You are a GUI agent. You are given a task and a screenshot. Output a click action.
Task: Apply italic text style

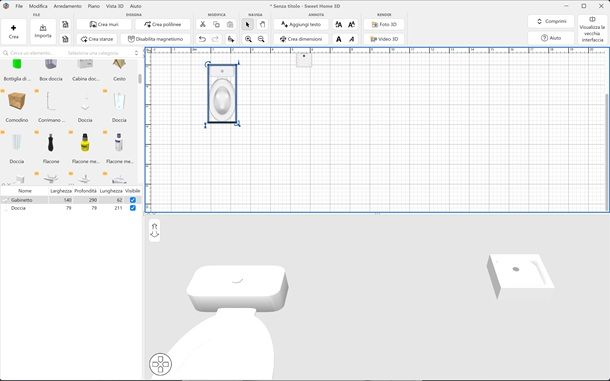coord(352,39)
